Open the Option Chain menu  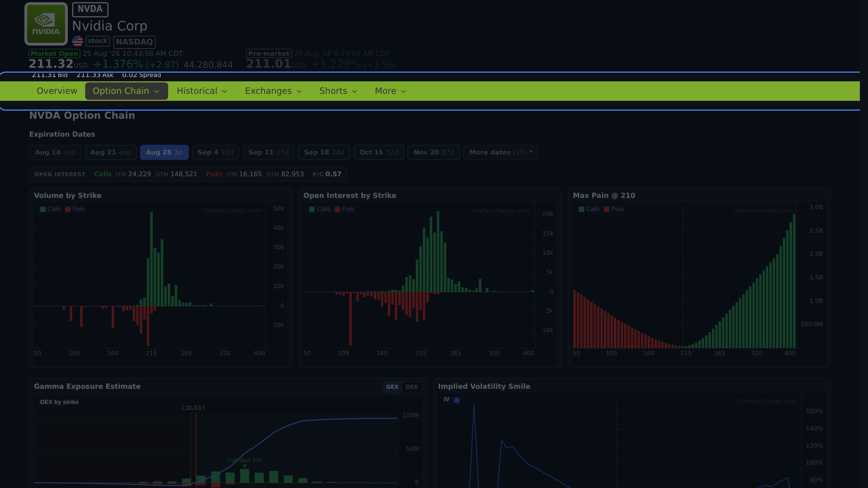(x=126, y=91)
